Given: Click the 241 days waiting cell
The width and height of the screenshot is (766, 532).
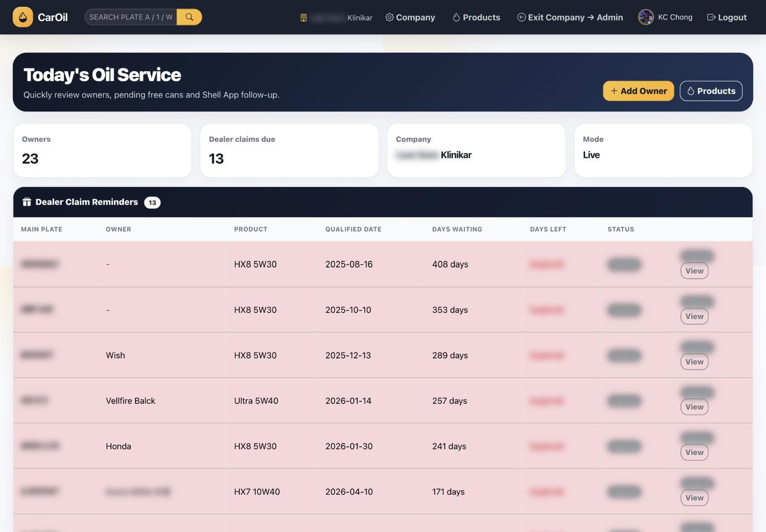Looking at the screenshot, I should 449,446.
